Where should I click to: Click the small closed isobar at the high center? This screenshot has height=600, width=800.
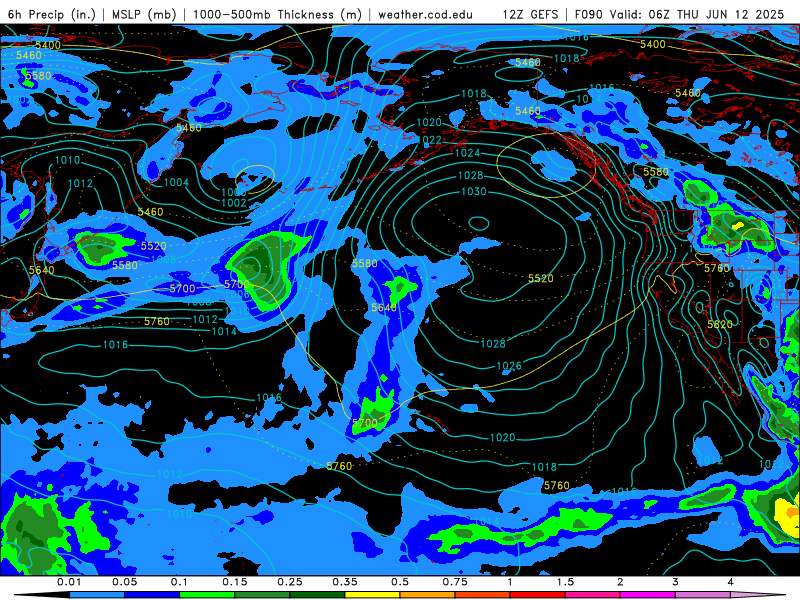[x=479, y=223]
